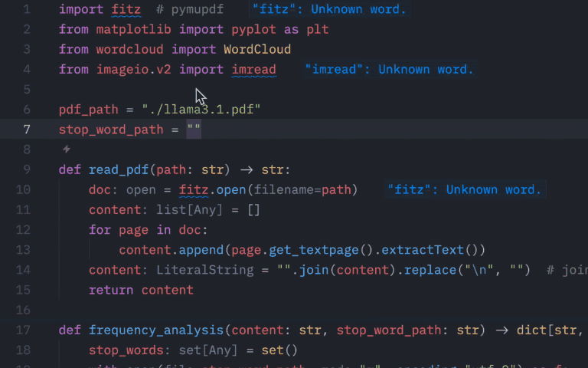
Task: Click the # pymupdf comment
Action: tap(190, 9)
